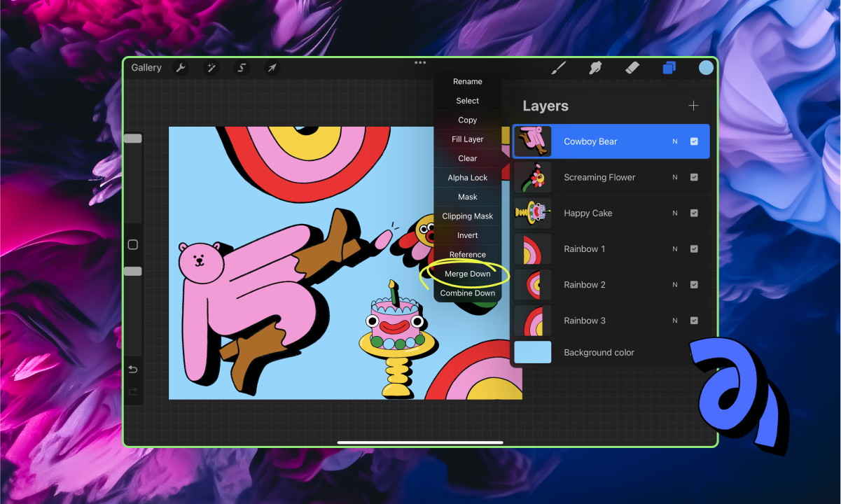The width and height of the screenshot is (841, 504).
Task: Uncheck the Happy Cake layer visibility checkbox
Action: tap(694, 213)
